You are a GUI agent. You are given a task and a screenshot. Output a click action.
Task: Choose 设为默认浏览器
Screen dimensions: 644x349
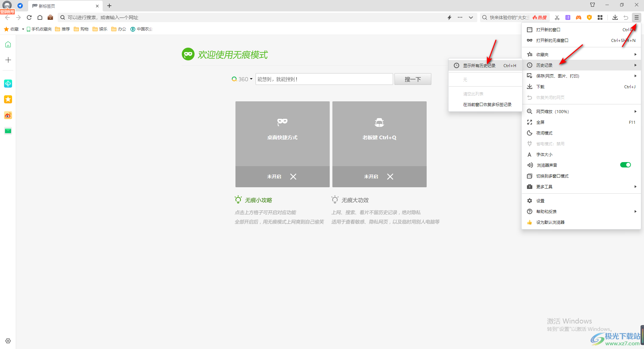click(x=581, y=222)
